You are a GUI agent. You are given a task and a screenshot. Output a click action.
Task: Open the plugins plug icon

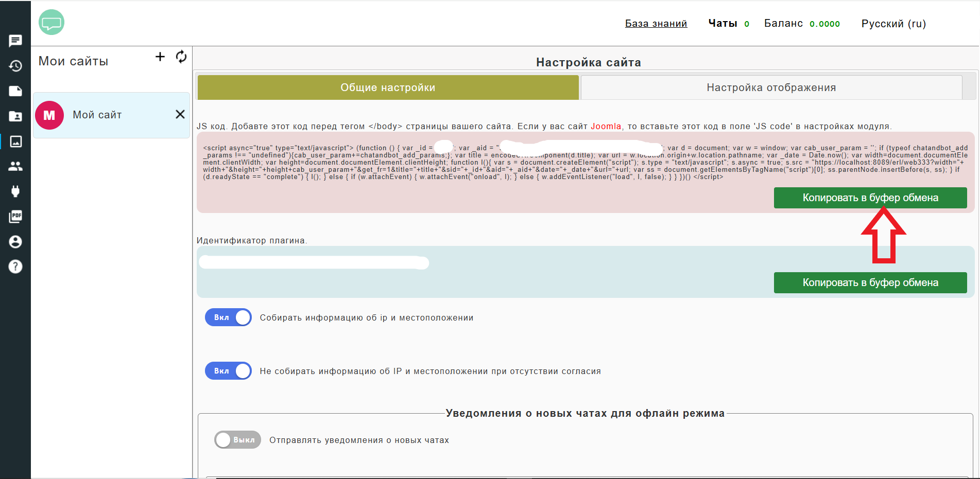coord(15,191)
